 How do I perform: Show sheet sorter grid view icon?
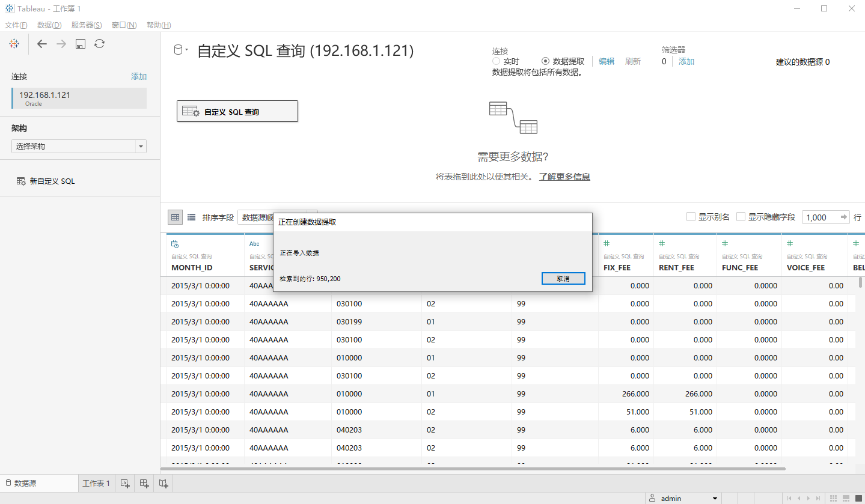833,498
